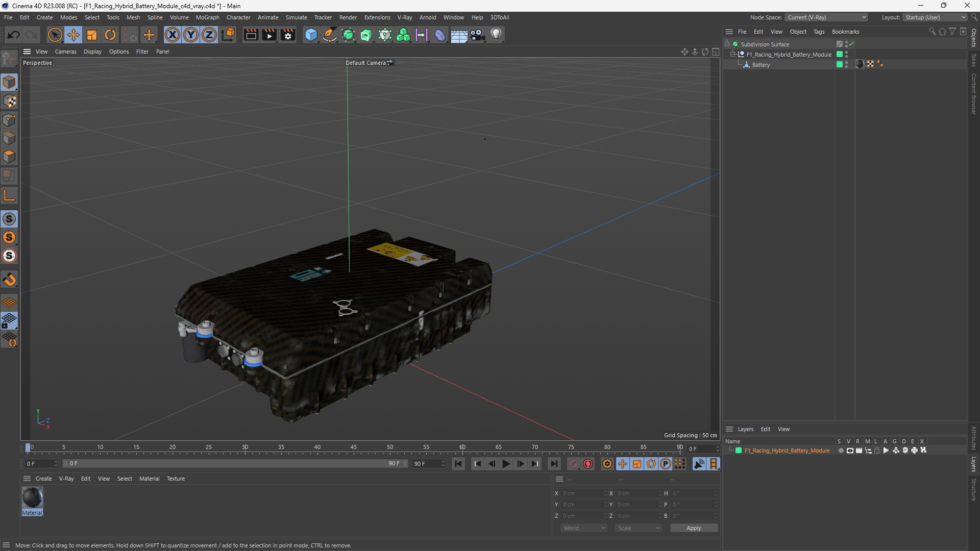Image resolution: width=980 pixels, height=551 pixels.
Task: Go to end of animation
Action: click(554, 464)
